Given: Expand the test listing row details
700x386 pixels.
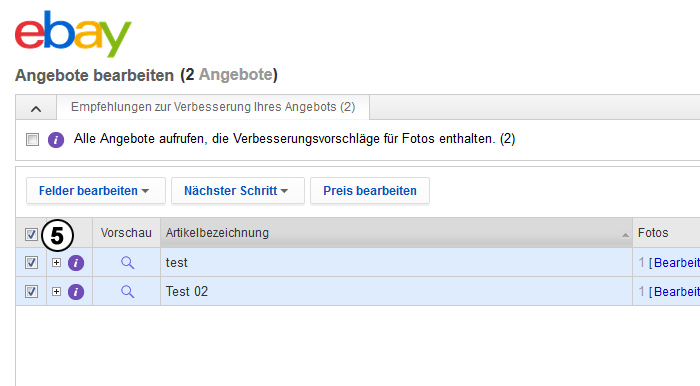Looking at the screenshot, I should point(56,262).
